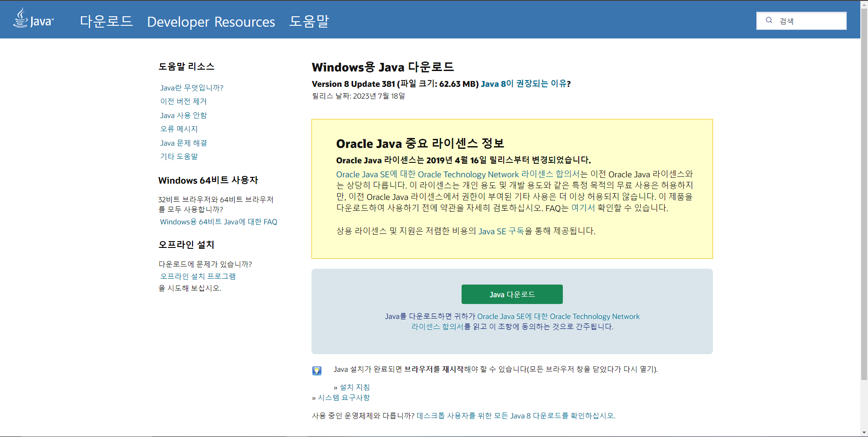Open the 오프라인 설치 프로그램 link
868x437 pixels.
coord(198,276)
